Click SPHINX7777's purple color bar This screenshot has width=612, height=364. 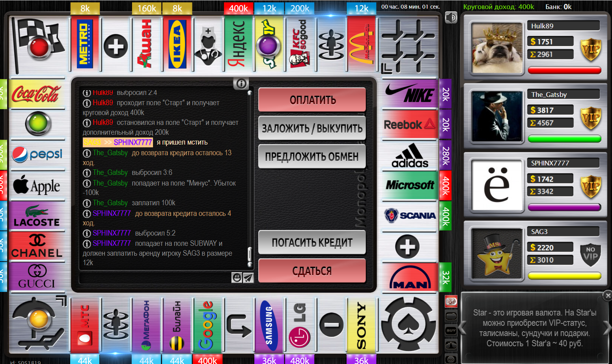(x=564, y=207)
